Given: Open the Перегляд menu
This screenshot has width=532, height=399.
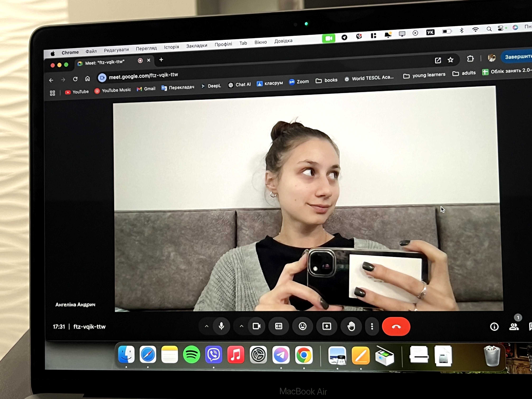Looking at the screenshot, I should 146,48.
